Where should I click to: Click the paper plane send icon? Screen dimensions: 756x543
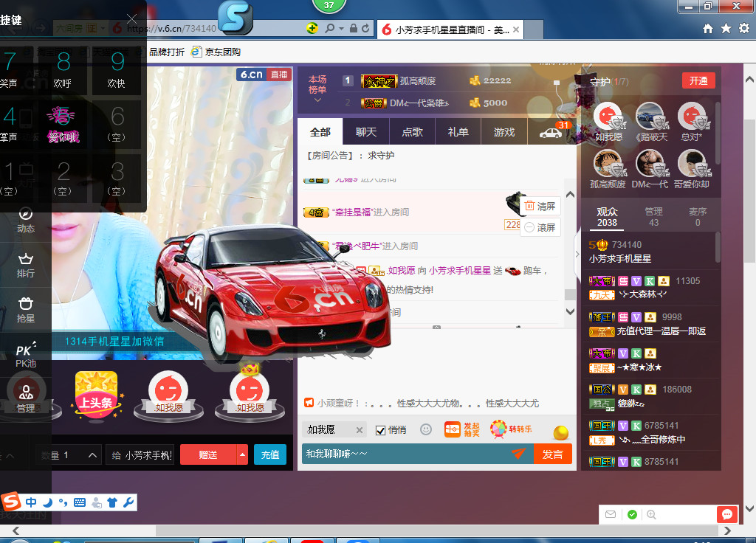pos(518,454)
